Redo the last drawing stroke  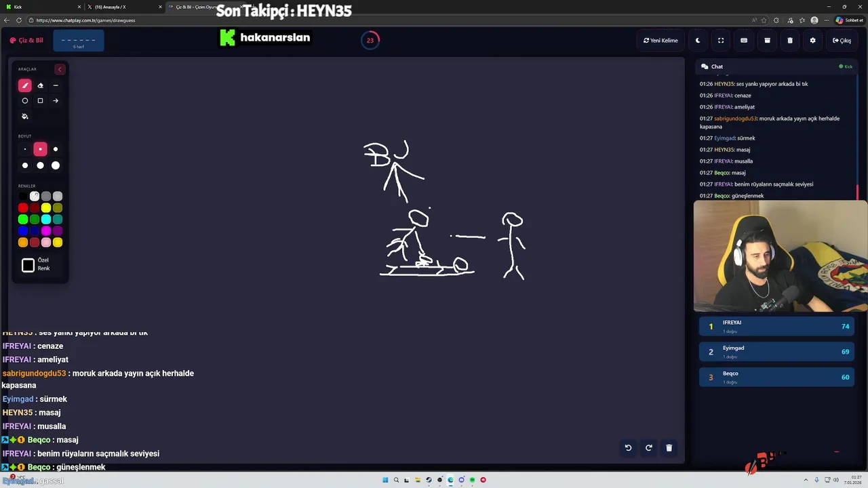click(x=648, y=447)
